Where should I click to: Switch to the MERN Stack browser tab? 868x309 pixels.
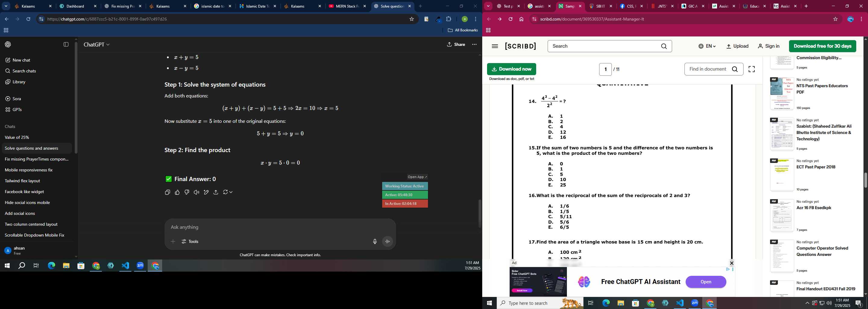348,6
